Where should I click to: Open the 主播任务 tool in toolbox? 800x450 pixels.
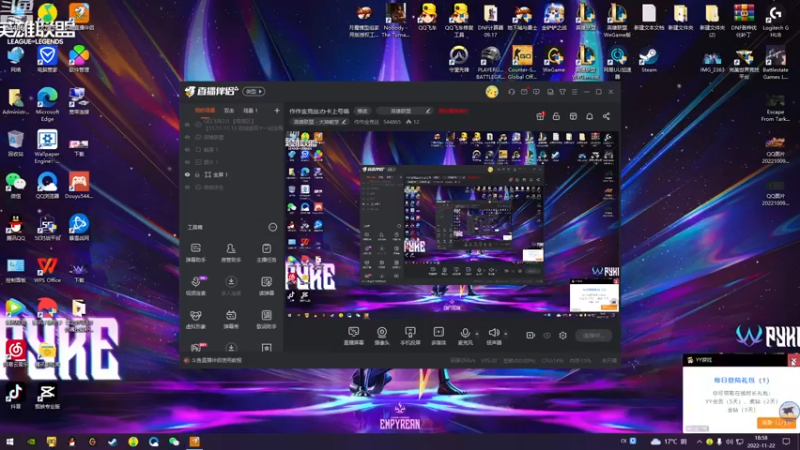click(x=266, y=253)
